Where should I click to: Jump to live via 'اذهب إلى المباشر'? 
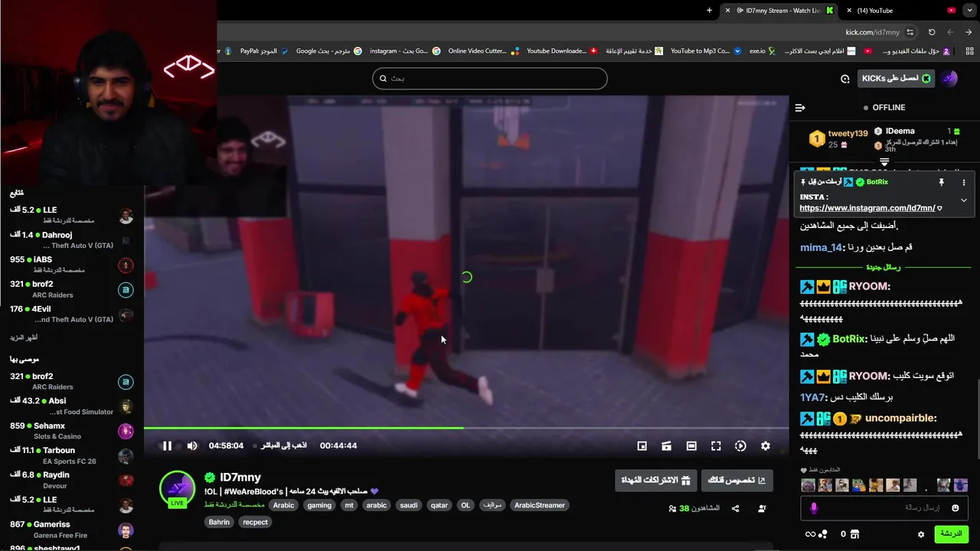(x=283, y=445)
